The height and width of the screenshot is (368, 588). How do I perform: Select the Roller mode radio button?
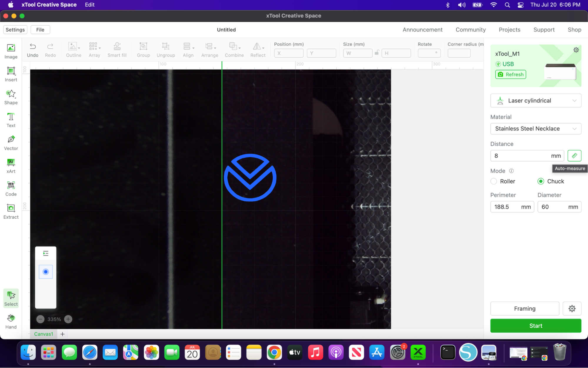[x=494, y=181]
